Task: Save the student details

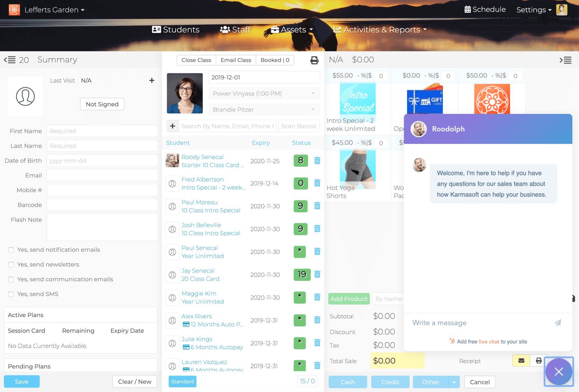Action: [x=22, y=382]
